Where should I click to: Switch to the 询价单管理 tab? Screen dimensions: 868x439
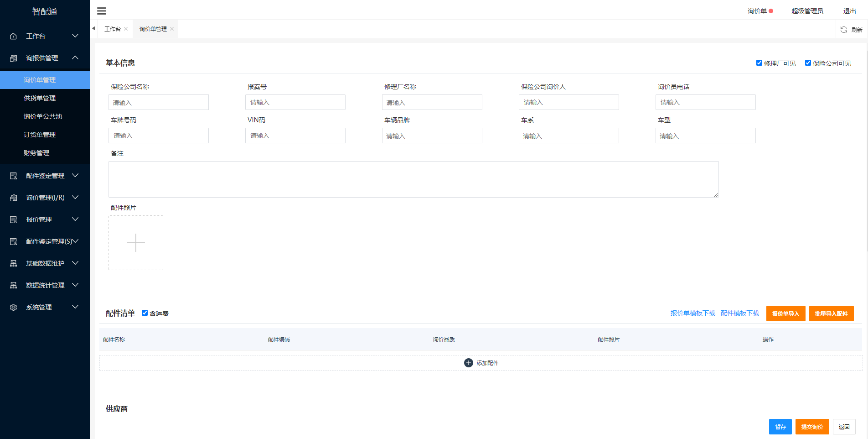(153, 29)
